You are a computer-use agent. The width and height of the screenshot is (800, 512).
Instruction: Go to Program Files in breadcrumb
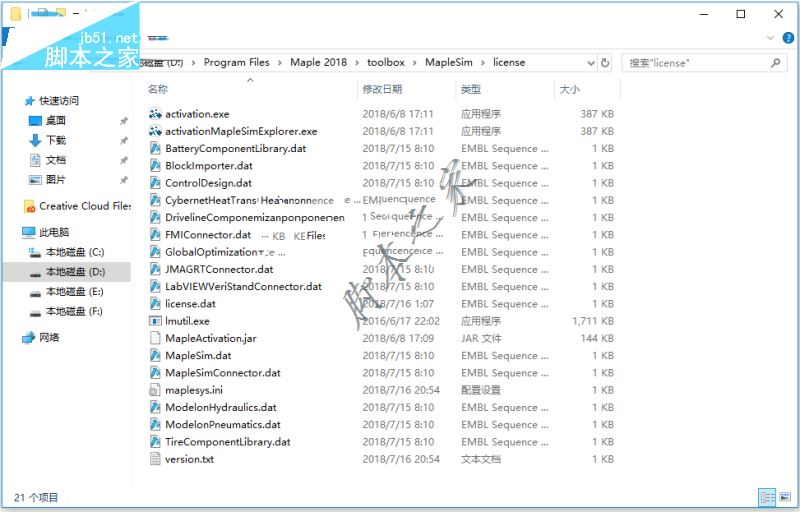236,62
